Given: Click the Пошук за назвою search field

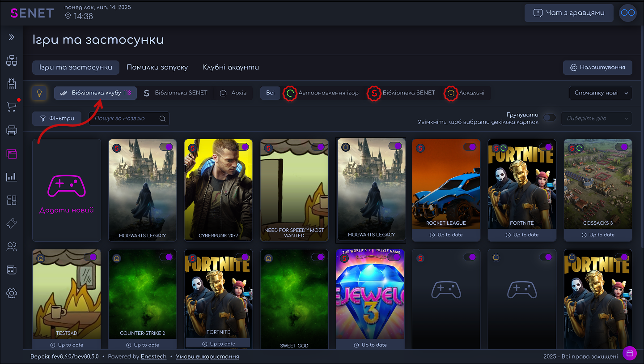Looking at the screenshot, I should (125, 119).
